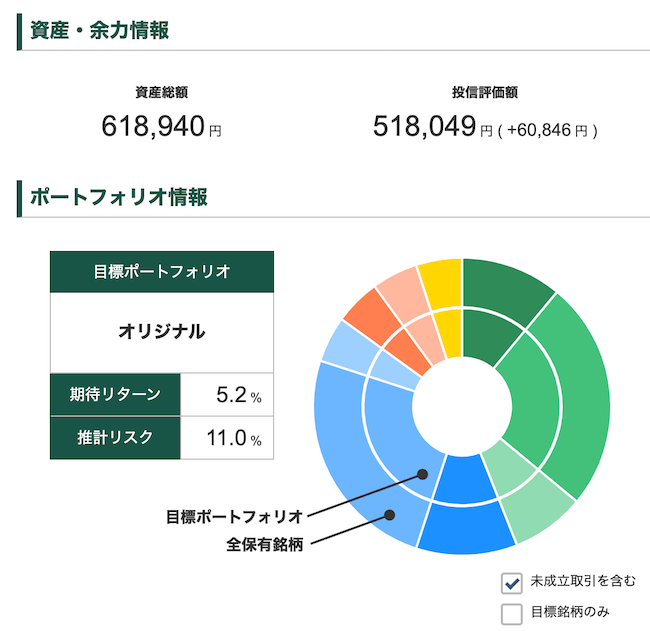Viewport: 650px width, 631px height.
Task: Select the inner ring dark green segment
Action: (489, 334)
